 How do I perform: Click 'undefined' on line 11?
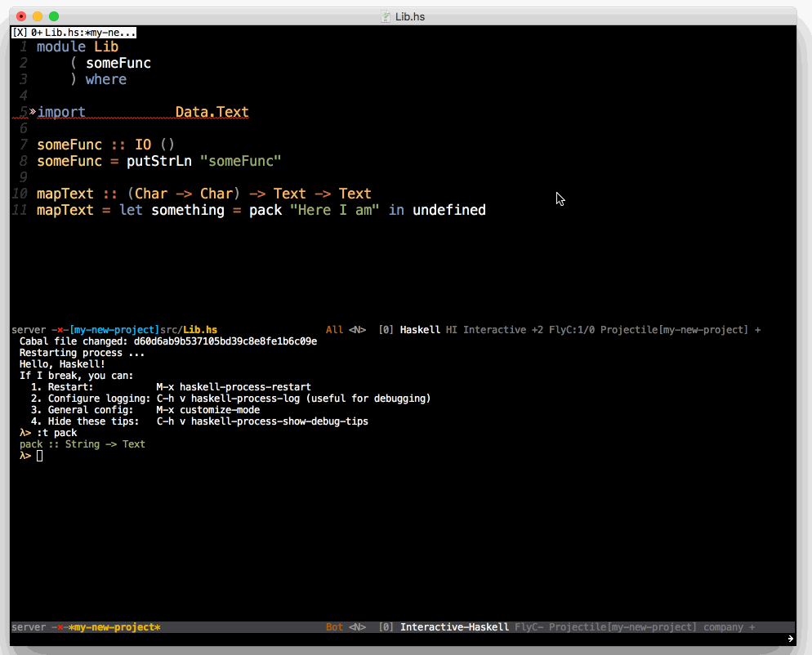click(x=449, y=210)
